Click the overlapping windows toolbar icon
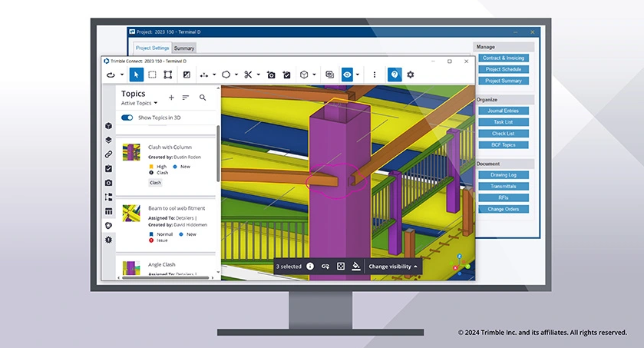644x348 pixels. point(329,75)
